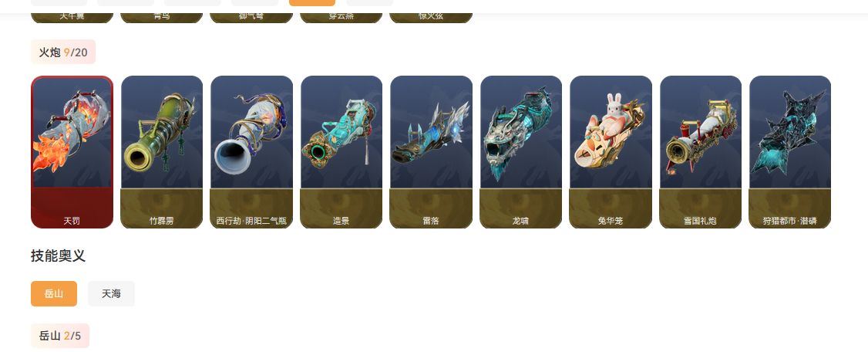Choose the 兔华笼 rabbit cannon skin

click(x=611, y=152)
